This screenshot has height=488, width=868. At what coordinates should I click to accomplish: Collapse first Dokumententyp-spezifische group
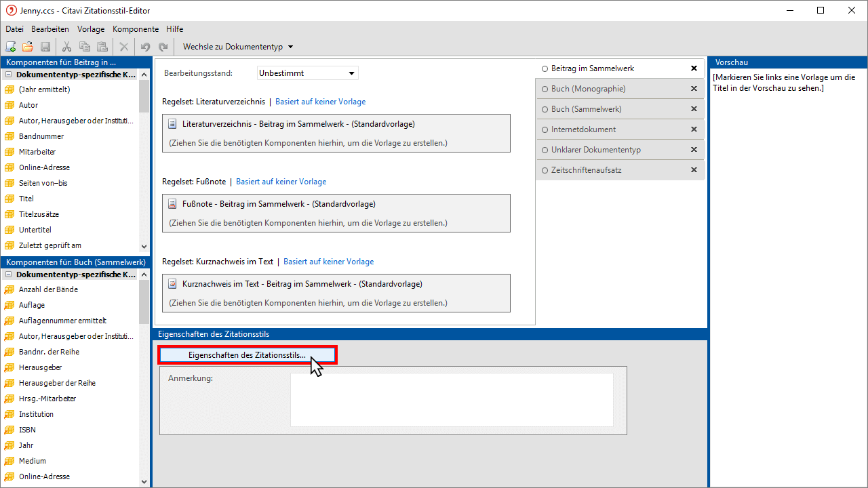coord(9,75)
